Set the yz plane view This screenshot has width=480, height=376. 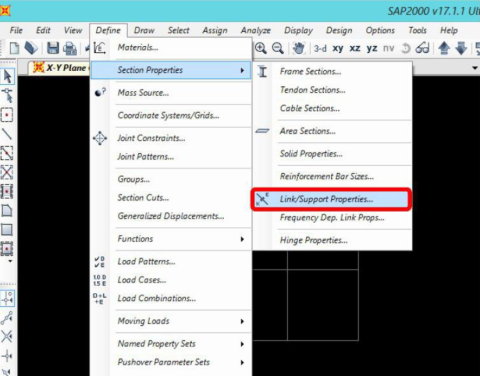click(372, 49)
